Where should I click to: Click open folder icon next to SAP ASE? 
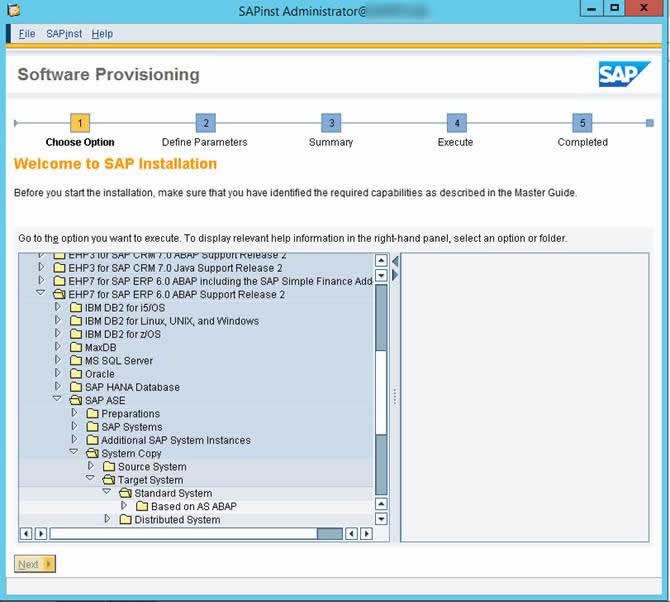(76, 401)
